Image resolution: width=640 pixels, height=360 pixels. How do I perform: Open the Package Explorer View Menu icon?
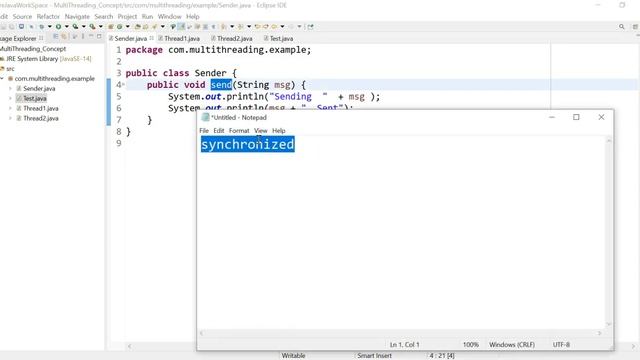[83, 36]
